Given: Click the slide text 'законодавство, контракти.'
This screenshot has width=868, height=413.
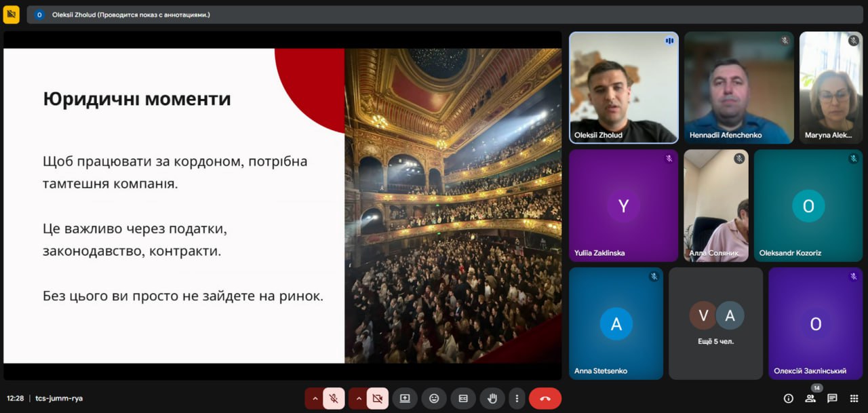Looking at the screenshot, I should [132, 251].
